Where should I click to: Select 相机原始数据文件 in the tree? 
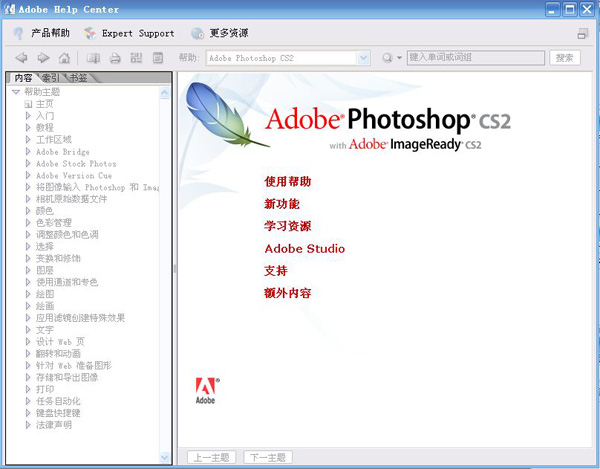[72, 199]
